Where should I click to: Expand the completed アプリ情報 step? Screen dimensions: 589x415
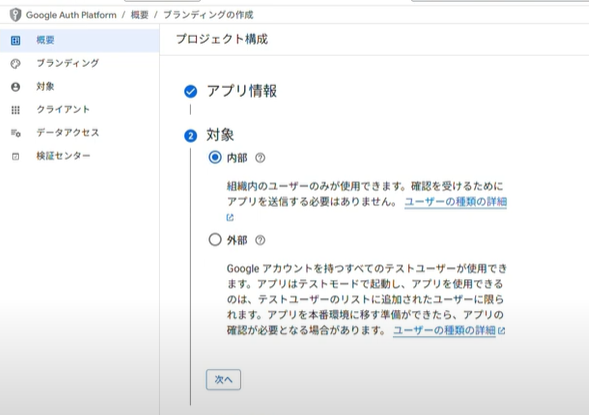coord(242,91)
